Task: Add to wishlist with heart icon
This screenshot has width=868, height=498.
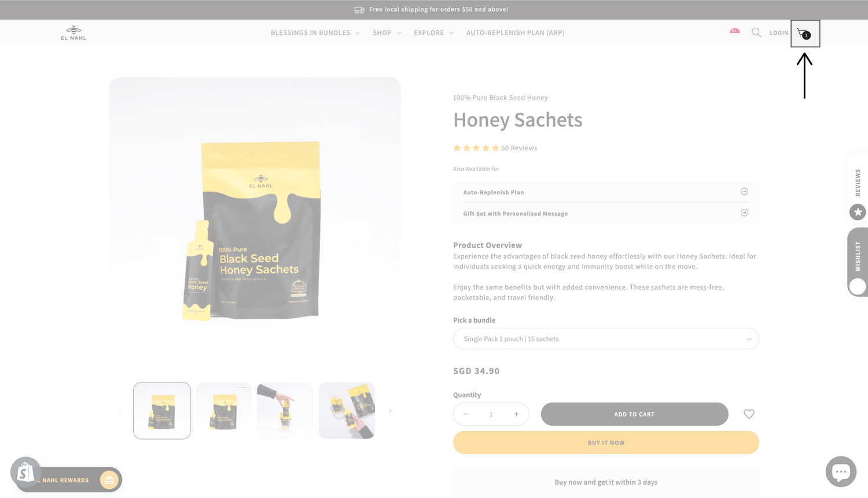Action: 749,414
